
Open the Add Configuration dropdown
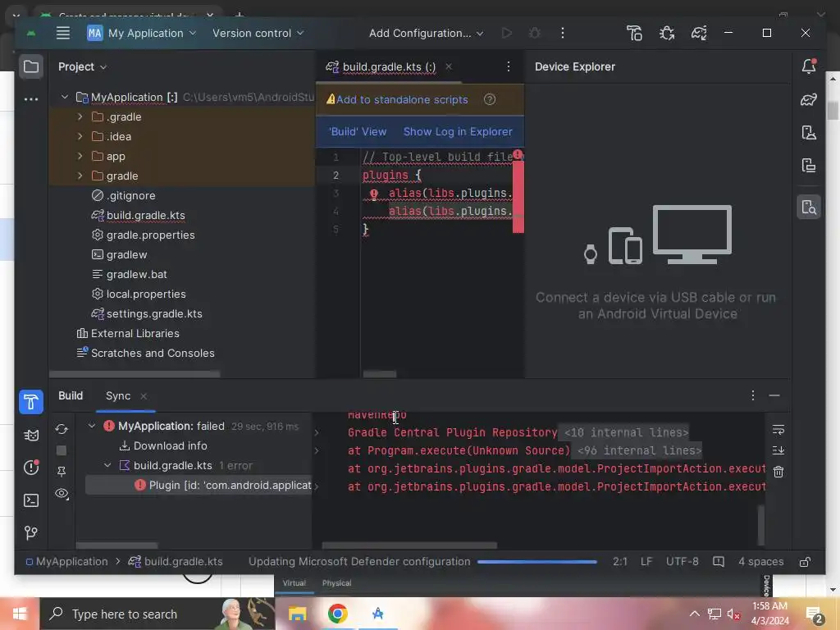coord(427,33)
